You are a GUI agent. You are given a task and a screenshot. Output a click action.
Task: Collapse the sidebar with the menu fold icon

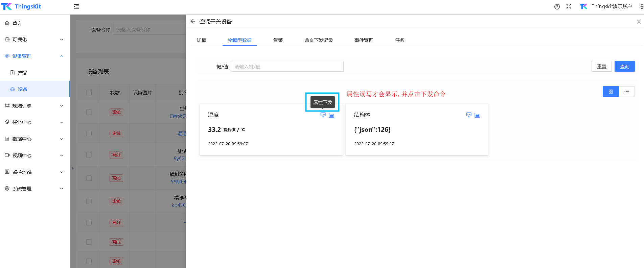click(76, 6)
